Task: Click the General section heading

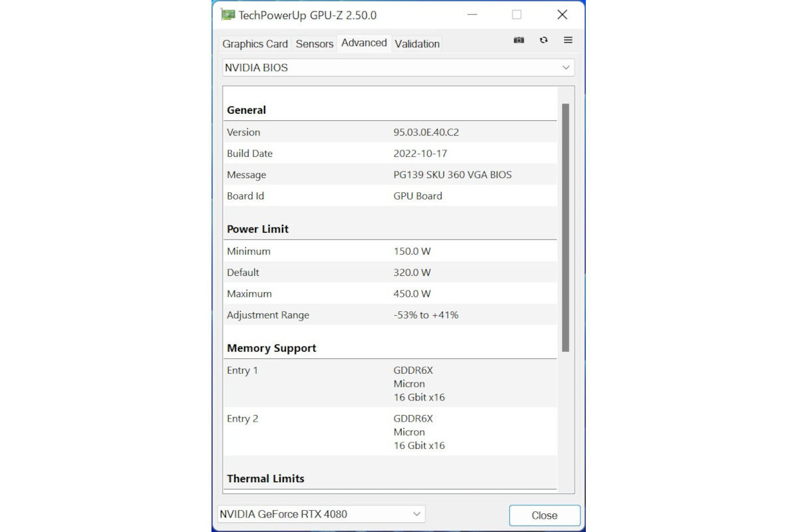Action: (247, 110)
